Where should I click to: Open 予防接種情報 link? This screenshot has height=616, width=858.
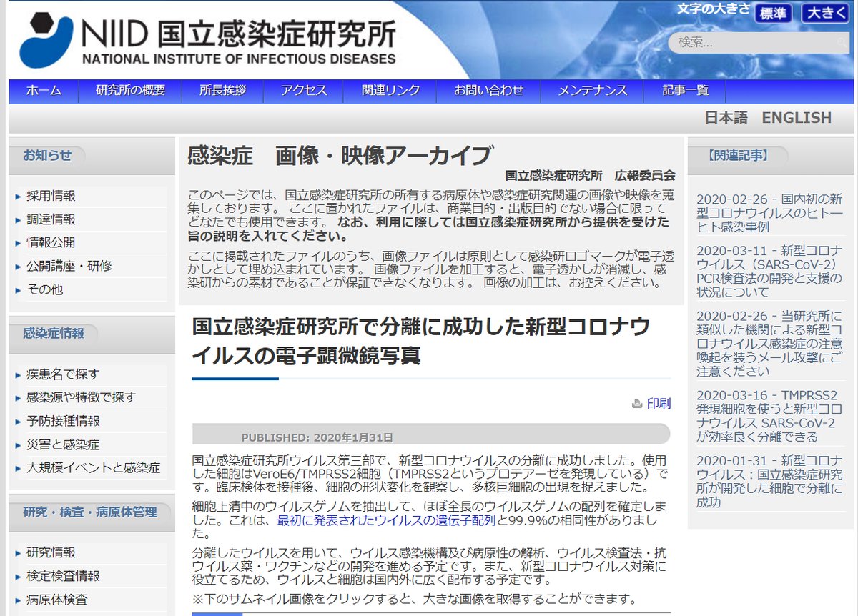click(x=63, y=421)
